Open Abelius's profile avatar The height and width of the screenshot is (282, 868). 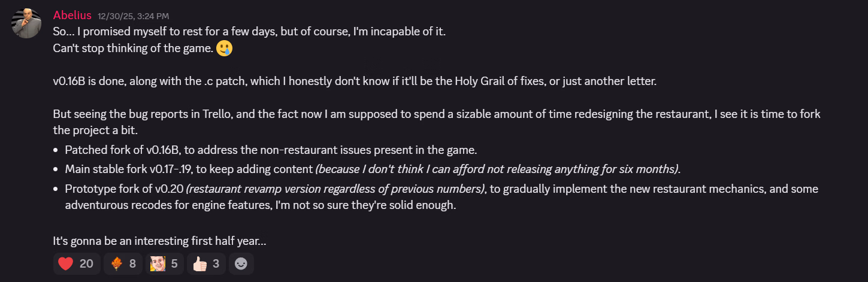click(26, 24)
